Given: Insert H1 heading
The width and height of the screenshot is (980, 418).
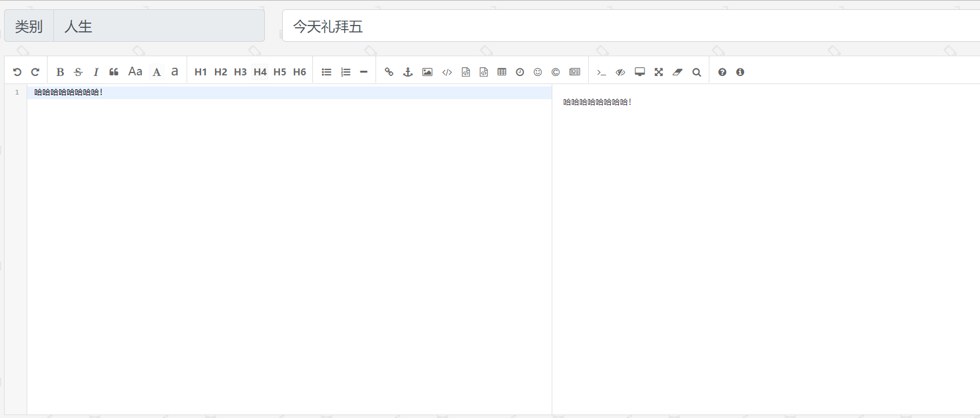Looking at the screenshot, I should [x=201, y=72].
